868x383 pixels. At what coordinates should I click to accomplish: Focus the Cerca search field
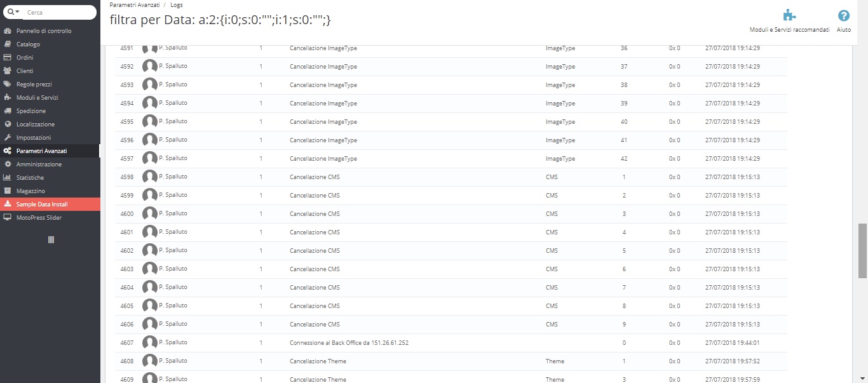tap(60, 12)
